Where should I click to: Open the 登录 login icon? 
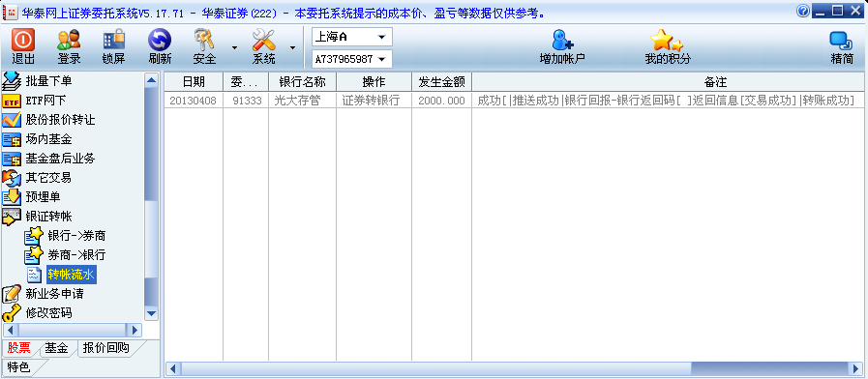pyautogui.click(x=69, y=40)
